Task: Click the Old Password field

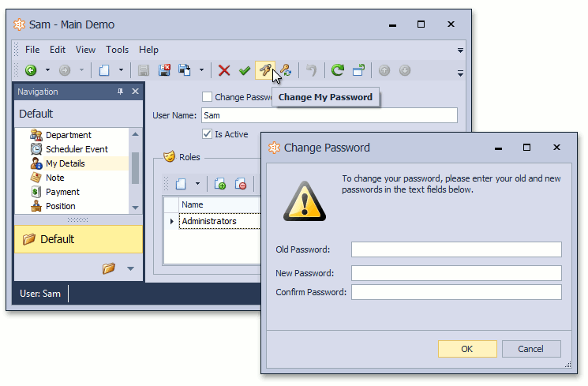Action: click(x=456, y=249)
